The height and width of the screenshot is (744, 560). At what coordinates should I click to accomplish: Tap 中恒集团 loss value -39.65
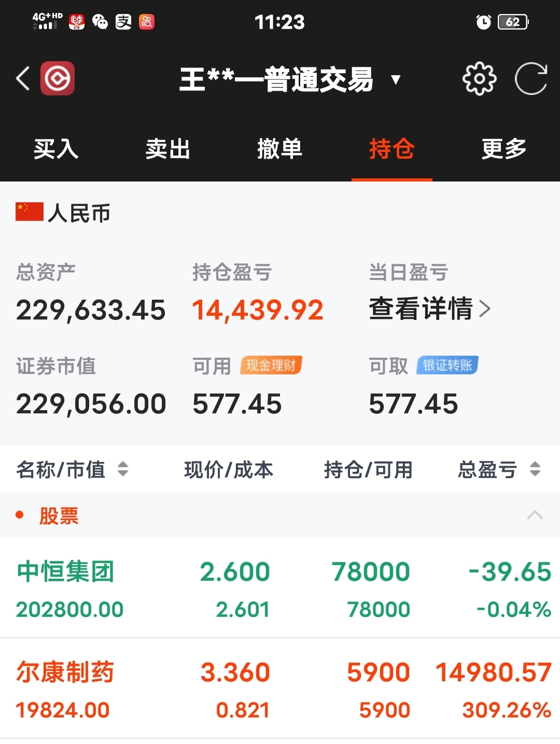pyautogui.click(x=510, y=572)
